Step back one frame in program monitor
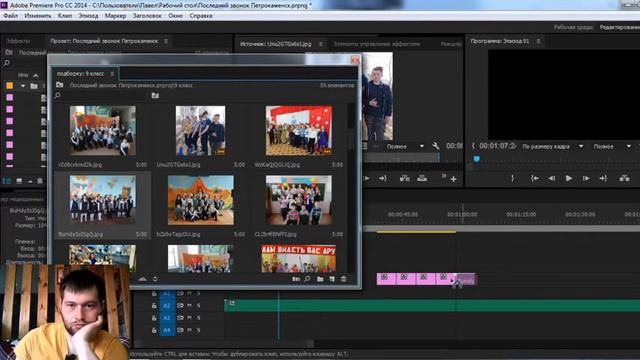This screenshot has width=640, height=360. point(551,178)
